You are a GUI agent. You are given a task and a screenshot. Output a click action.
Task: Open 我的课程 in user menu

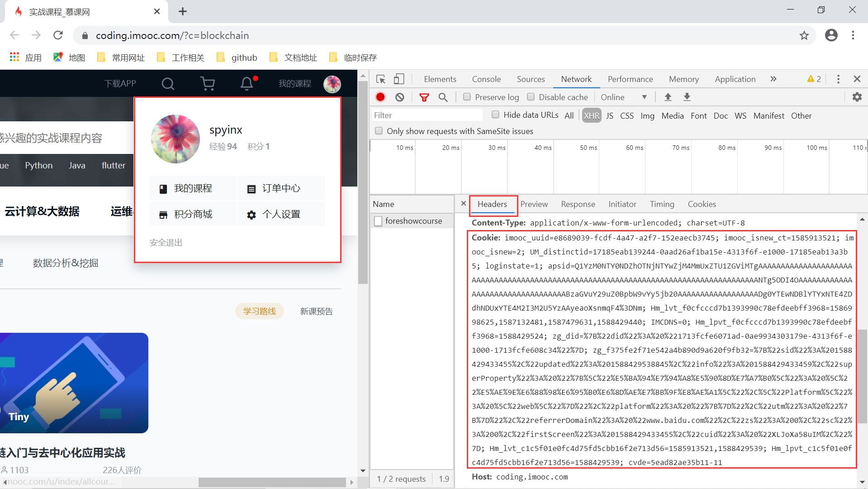tap(193, 188)
